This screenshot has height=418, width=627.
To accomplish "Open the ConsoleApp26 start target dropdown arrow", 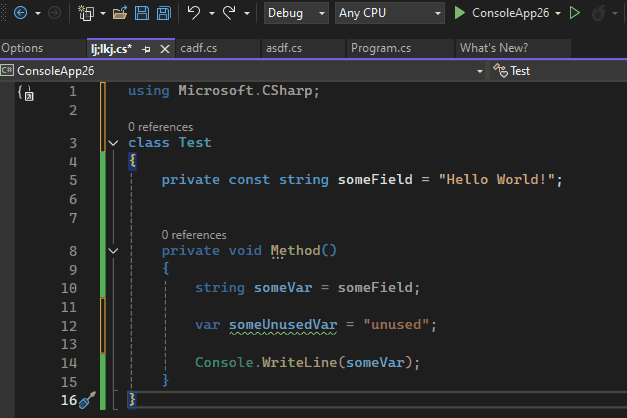I will tap(558, 13).
